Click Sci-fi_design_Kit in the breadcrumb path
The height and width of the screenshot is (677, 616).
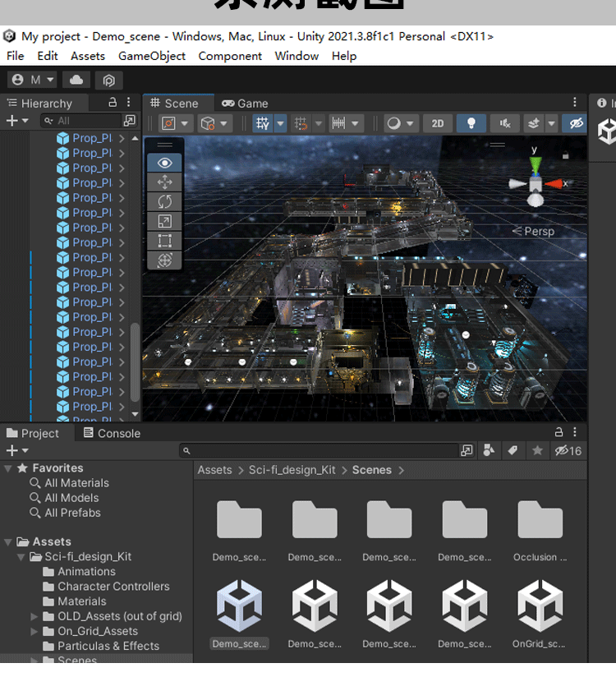point(292,470)
